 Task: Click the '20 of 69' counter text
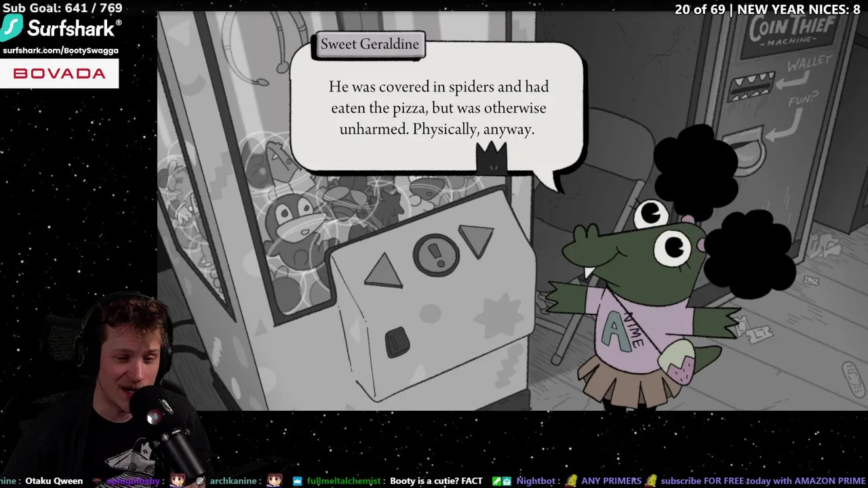(x=699, y=9)
